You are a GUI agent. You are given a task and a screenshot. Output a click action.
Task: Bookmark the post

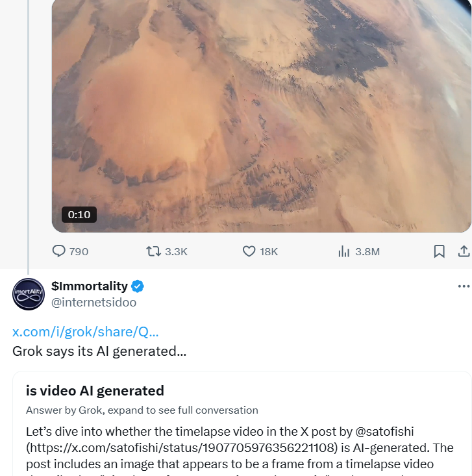point(440,251)
